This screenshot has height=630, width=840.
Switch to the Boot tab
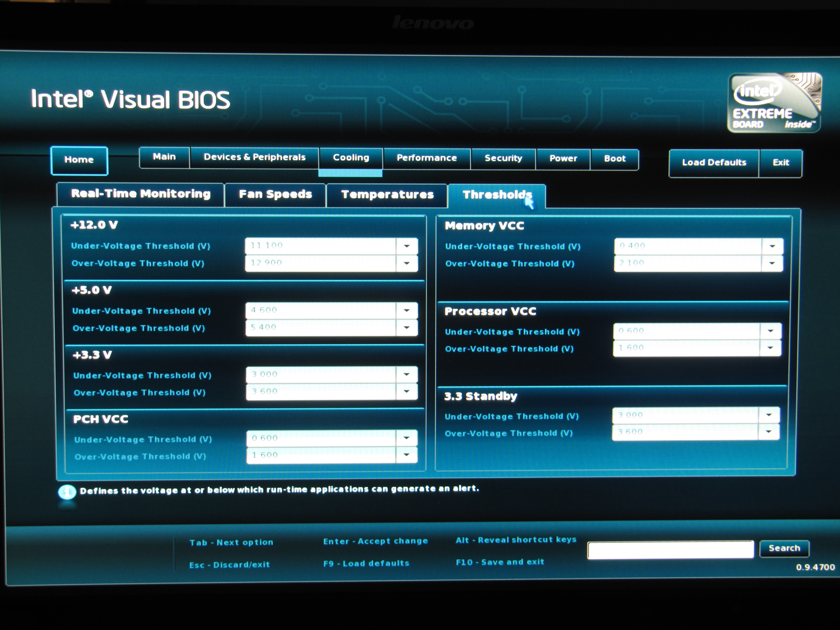pos(615,159)
